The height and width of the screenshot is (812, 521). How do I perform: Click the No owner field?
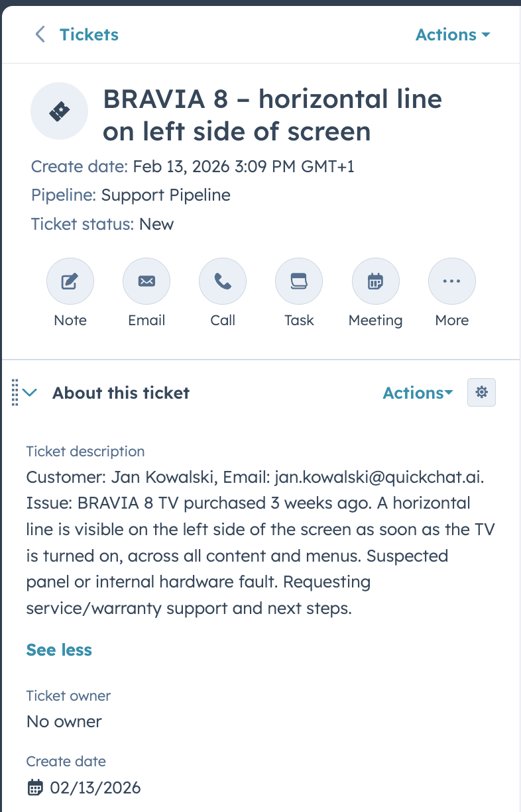pos(64,721)
